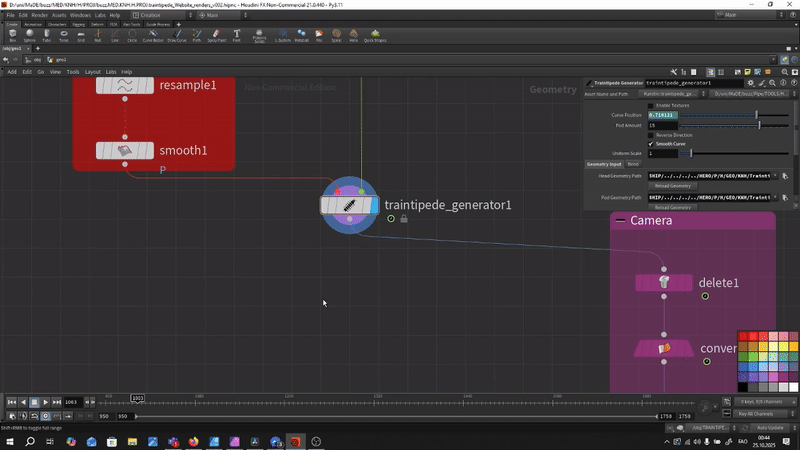The width and height of the screenshot is (800, 450).
Task: Collapse the Camera network box
Action: [x=620, y=220]
